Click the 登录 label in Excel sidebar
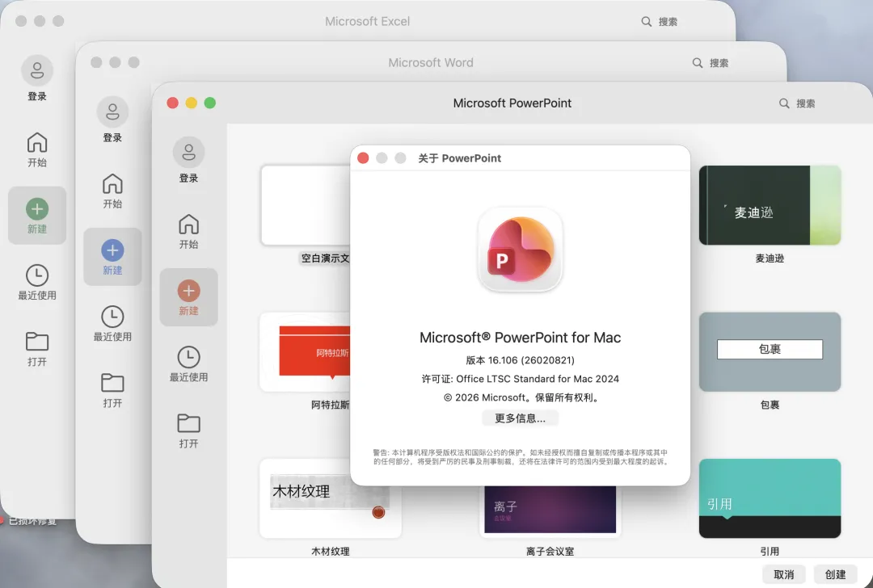This screenshot has height=588, width=873. click(x=37, y=96)
